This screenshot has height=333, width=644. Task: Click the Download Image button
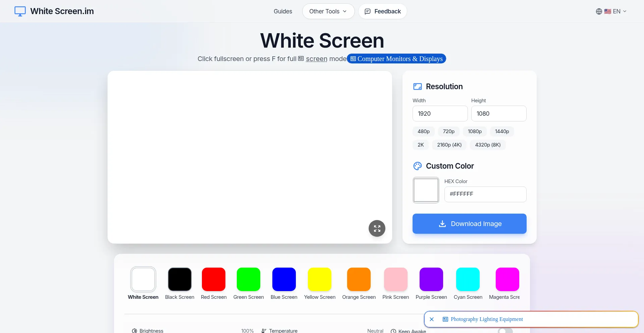pyautogui.click(x=470, y=224)
